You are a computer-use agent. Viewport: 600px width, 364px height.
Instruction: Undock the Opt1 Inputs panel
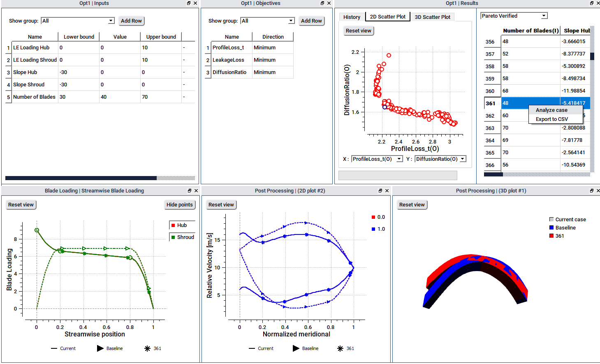[x=190, y=3]
